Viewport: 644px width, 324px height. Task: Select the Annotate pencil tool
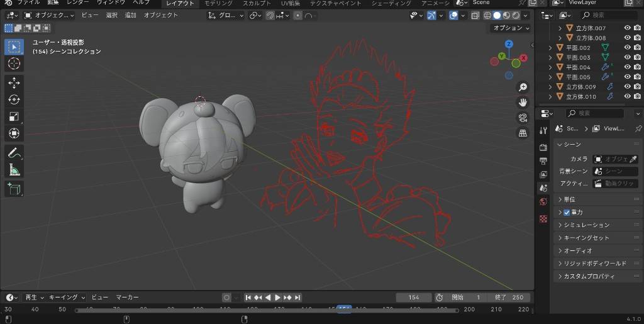(14, 152)
